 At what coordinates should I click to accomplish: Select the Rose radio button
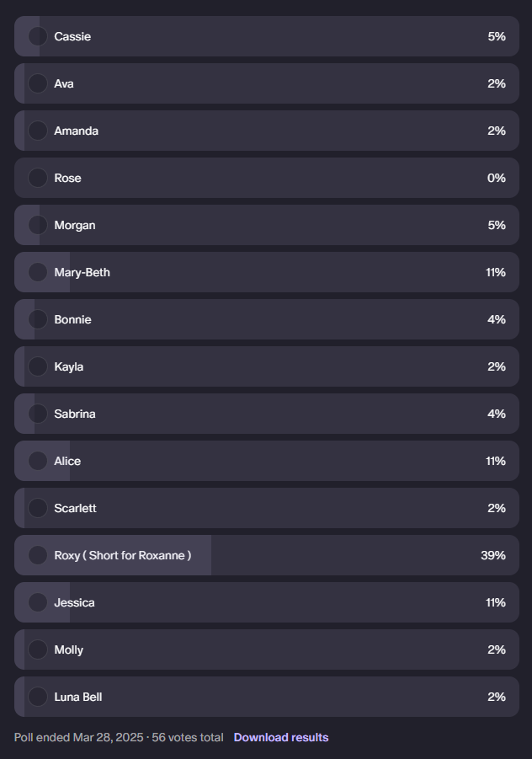(x=38, y=178)
